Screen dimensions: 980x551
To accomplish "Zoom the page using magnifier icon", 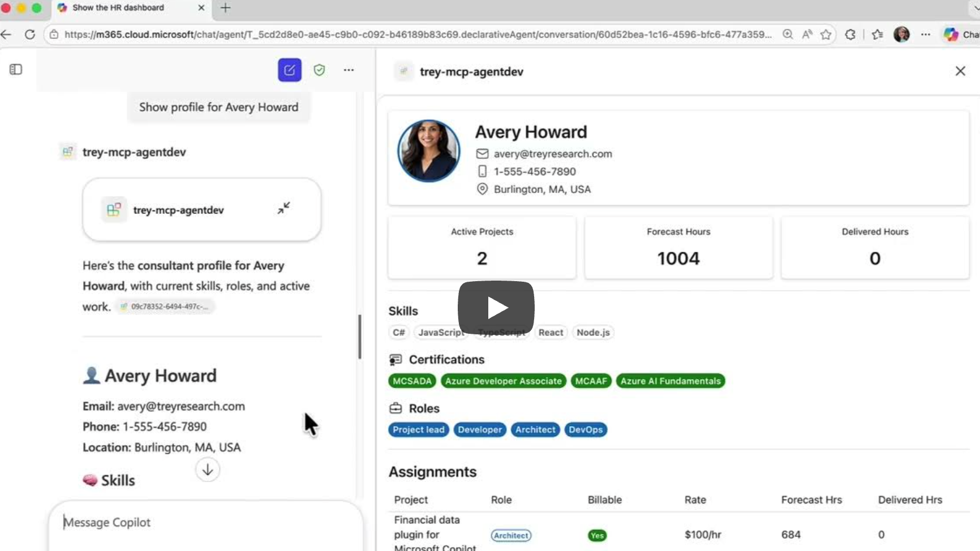I will (x=787, y=35).
